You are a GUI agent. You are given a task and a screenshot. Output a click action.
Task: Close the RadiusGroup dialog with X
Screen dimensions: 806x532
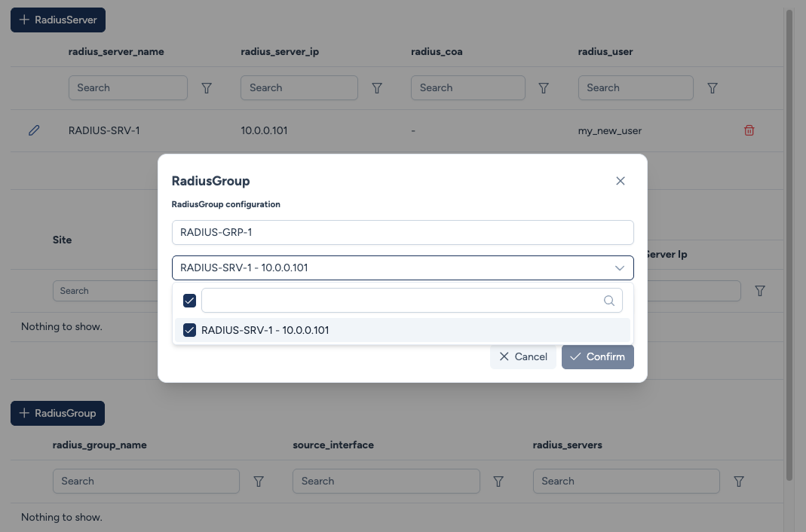tap(621, 181)
